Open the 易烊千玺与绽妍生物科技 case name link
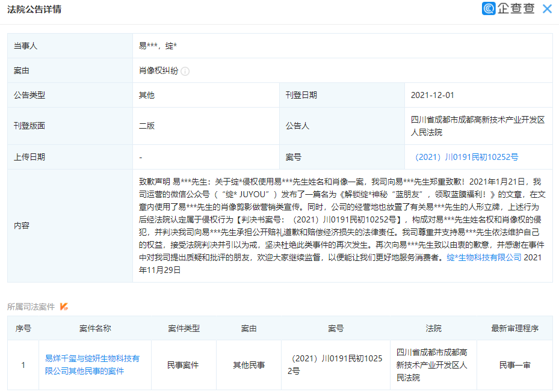This screenshot has width=559, height=392. 92,364
